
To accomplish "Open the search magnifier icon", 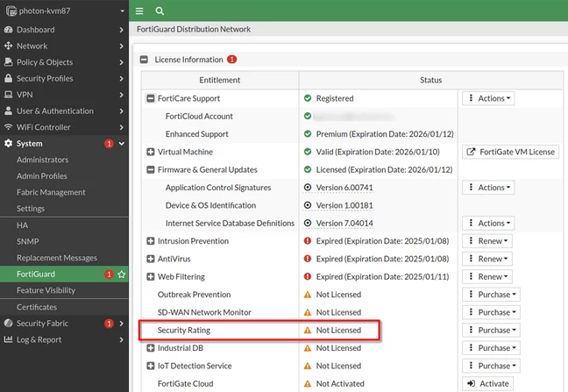I will coord(160,11).
